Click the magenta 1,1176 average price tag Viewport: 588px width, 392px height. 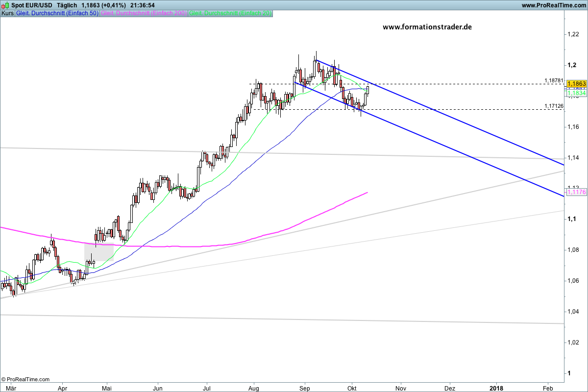click(576, 193)
